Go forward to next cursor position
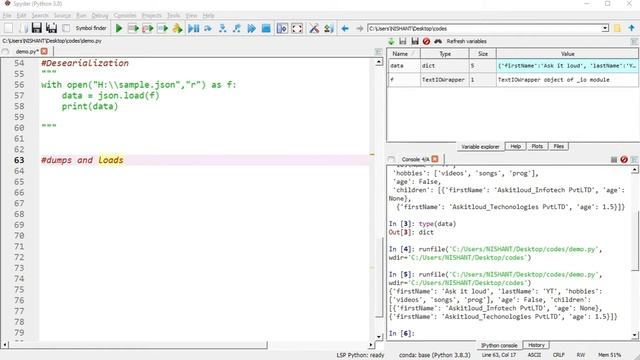The height and width of the screenshot is (360, 640). [360, 28]
